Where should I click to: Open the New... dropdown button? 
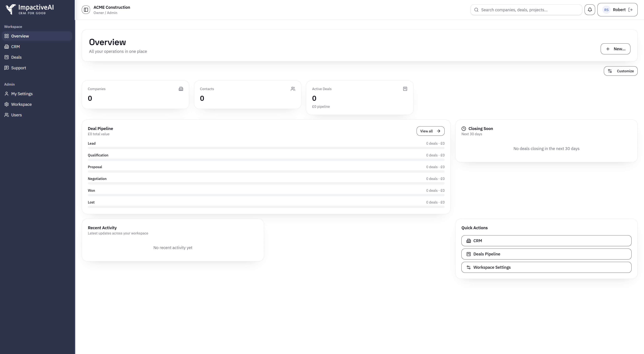[615, 49]
